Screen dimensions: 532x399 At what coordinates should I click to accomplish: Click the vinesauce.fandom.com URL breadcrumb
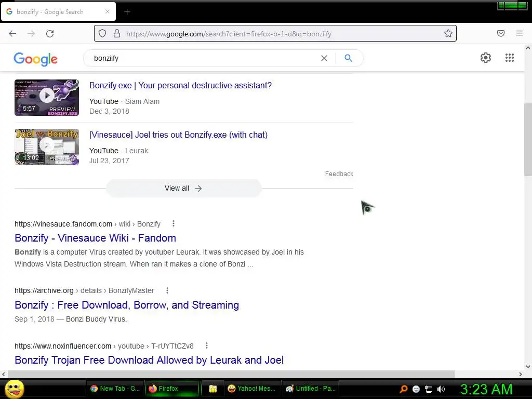point(87,224)
